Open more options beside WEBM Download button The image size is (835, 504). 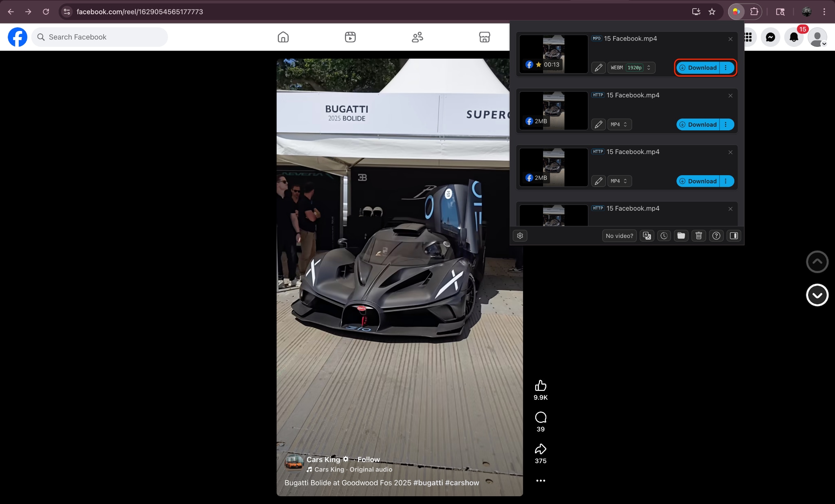point(726,68)
